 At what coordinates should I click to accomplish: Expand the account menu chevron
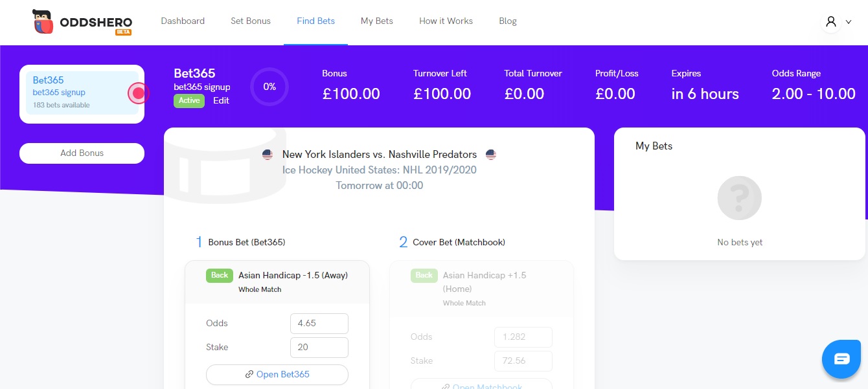pyautogui.click(x=849, y=22)
